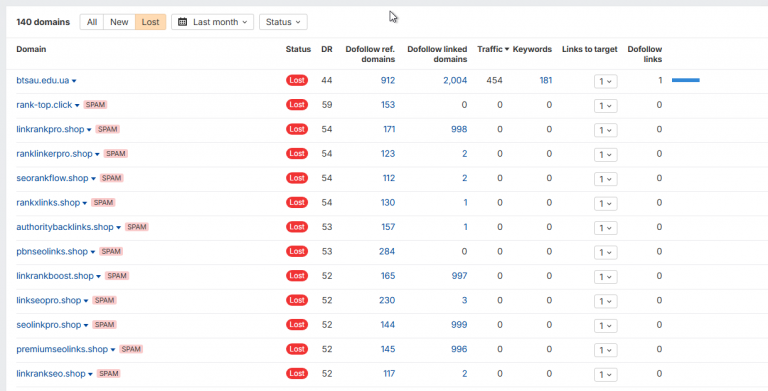Viewport: 768px width, 391px height.
Task: Expand the arrow next to premiumseolinks.shop
Action: pyautogui.click(x=113, y=350)
